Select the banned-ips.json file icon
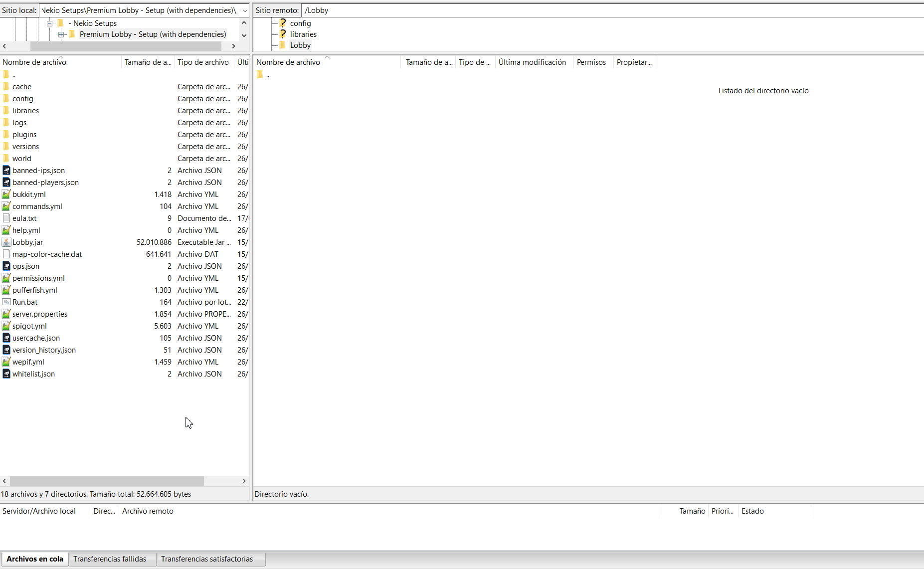 click(x=6, y=171)
